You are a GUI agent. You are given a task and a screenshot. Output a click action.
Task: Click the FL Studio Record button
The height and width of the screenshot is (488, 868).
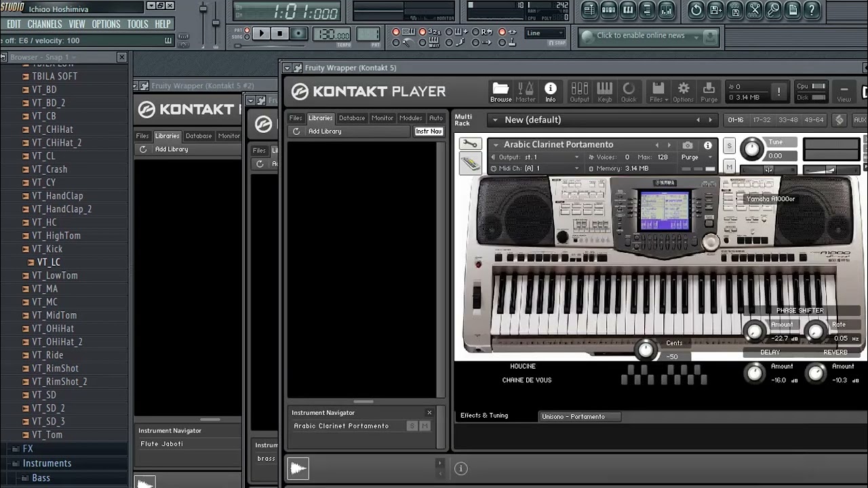click(298, 33)
